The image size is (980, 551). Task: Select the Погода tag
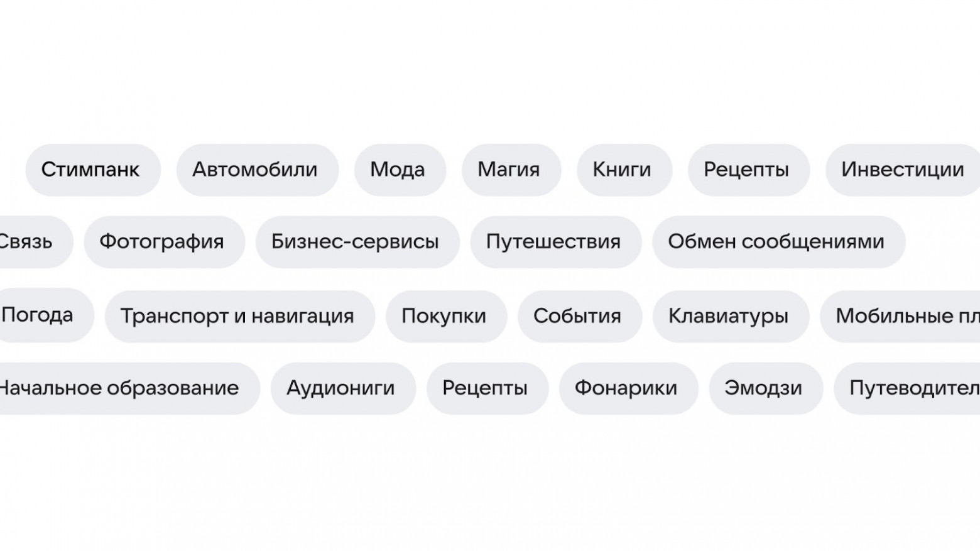pyautogui.click(x=38, y=315)
